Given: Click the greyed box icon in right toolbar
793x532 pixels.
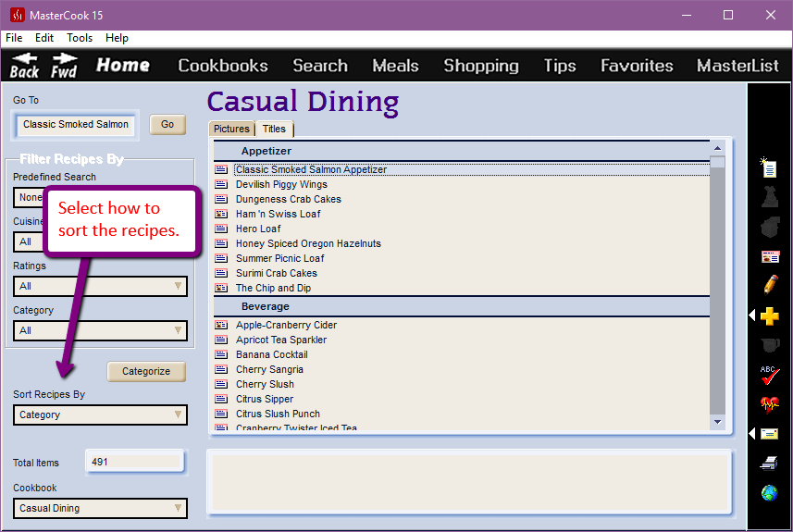Looking at the screenshot, I should (x=770, y=227).
